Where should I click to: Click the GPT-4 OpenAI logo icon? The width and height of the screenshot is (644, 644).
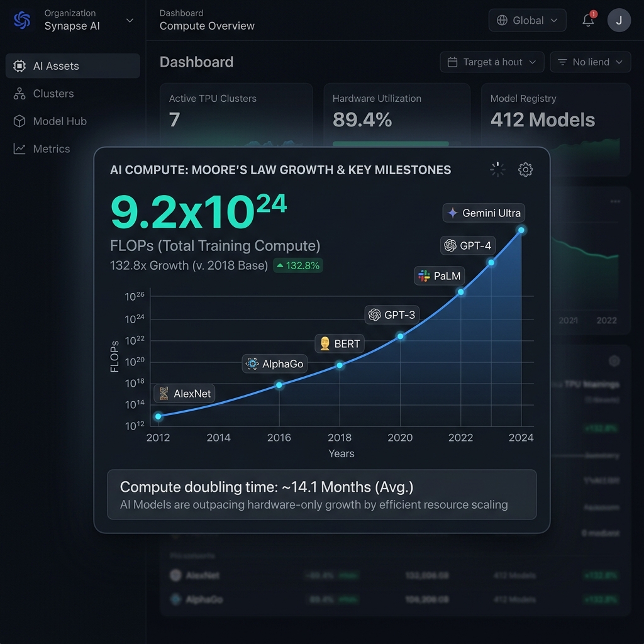450,246
